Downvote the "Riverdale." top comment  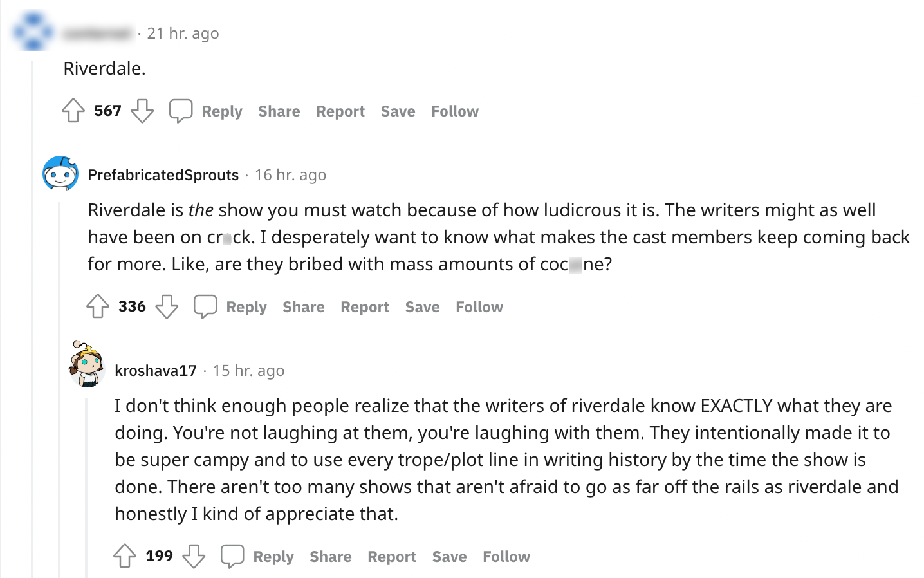142,111
